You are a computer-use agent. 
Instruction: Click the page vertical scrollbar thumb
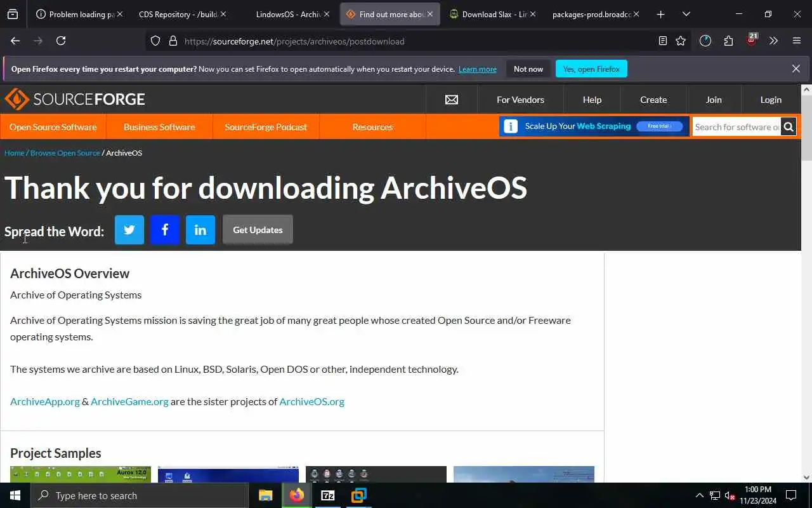pyautogui.click(x=806, y=128)
